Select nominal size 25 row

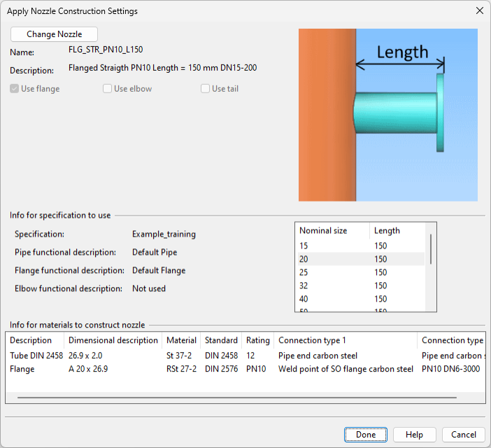click(x=360, y=272)
